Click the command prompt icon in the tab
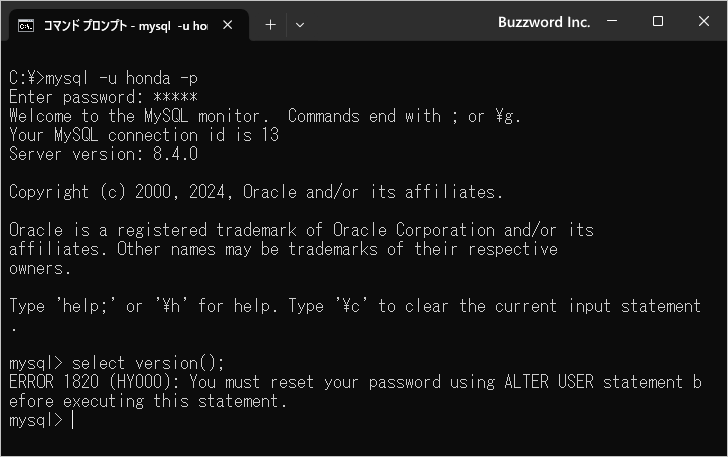 27,24
